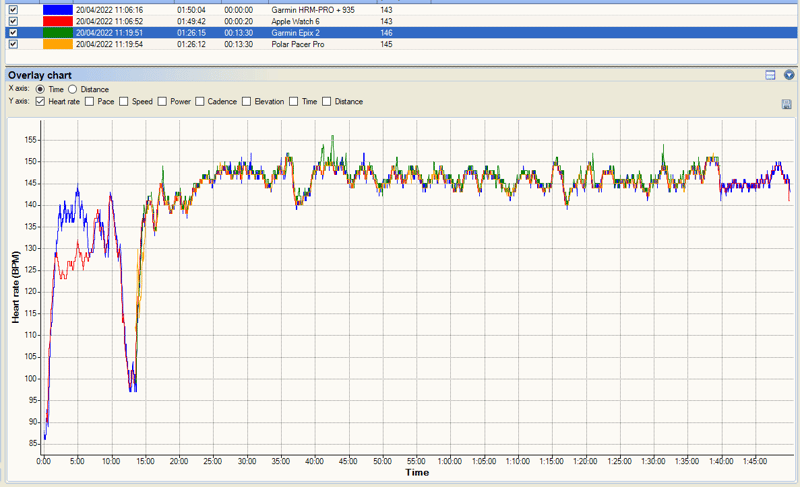Select the Garmin HRM-PRO + 935 device name
This screenshot has height=487, width=800.
point(313,10)
